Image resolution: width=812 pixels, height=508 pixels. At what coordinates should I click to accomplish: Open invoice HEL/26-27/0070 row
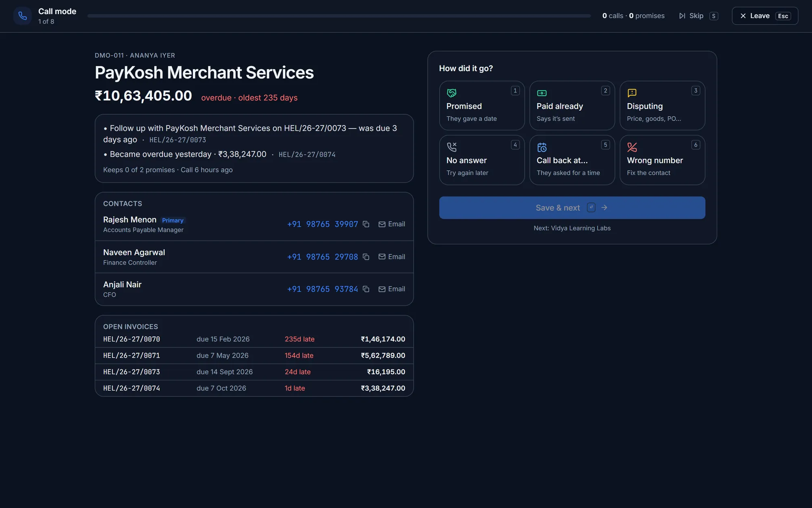(254, 339)
